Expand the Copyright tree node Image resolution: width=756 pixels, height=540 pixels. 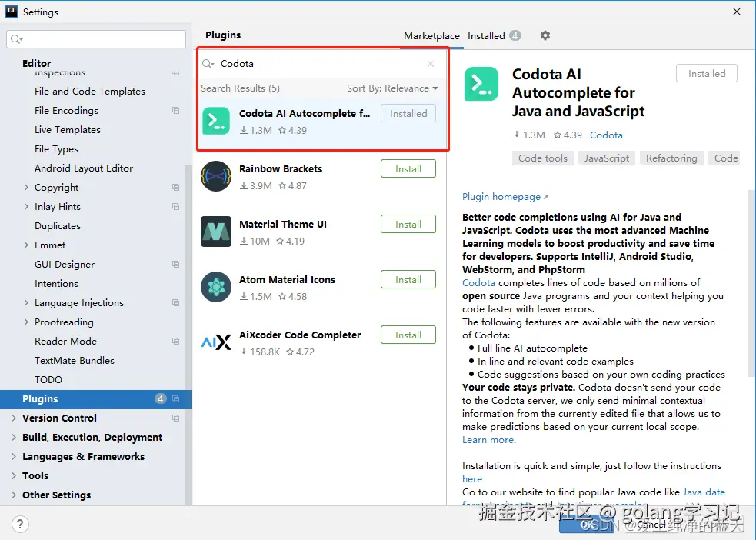point(26,187)
